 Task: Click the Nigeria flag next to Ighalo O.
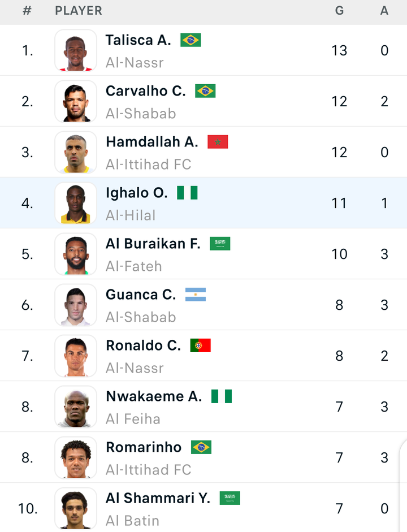tap(187, 193)
